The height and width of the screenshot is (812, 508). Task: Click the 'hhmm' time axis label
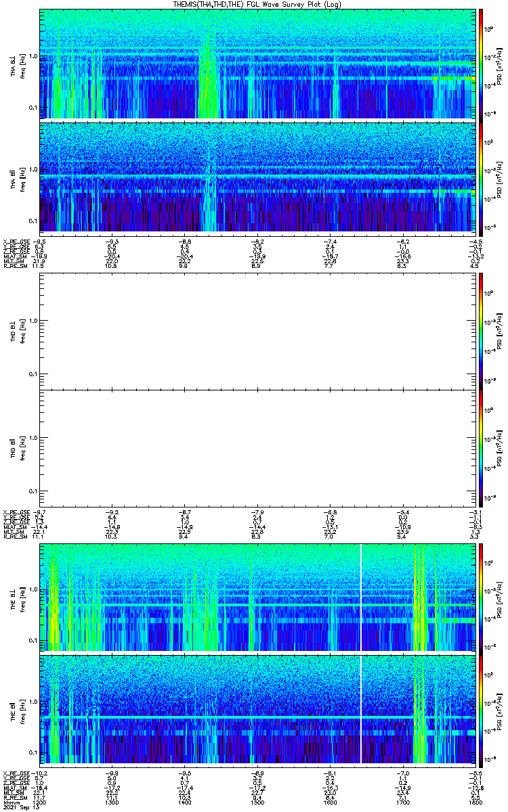pyautogui.click(x=12, y=802)
